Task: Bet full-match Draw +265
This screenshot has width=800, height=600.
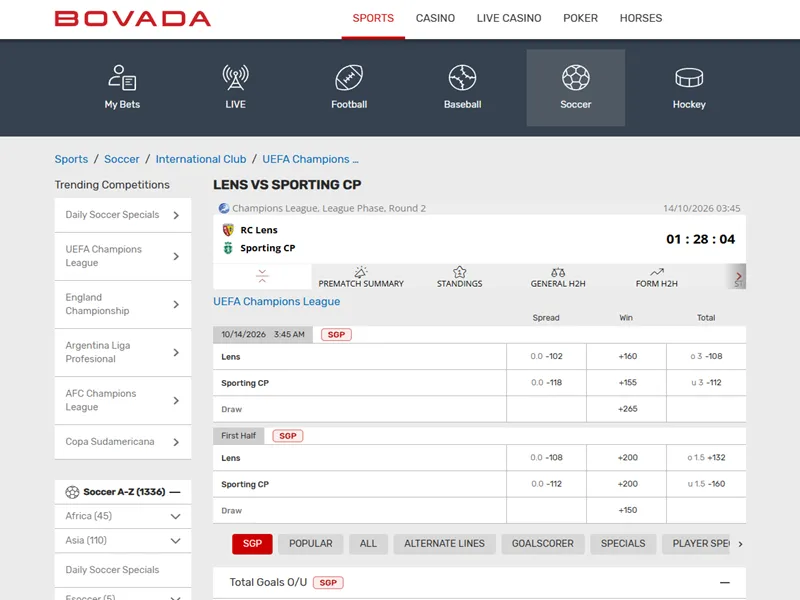Action: (627, 409)
